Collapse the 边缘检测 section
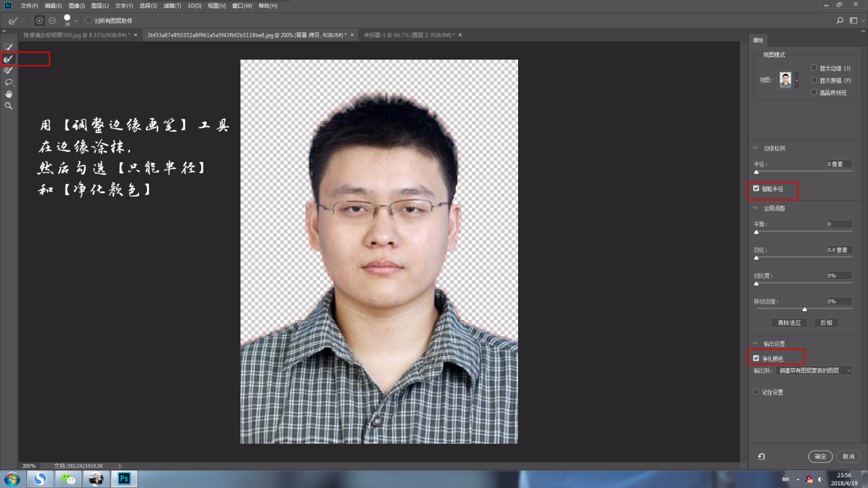The image size is (868, 488). [755, 147]
